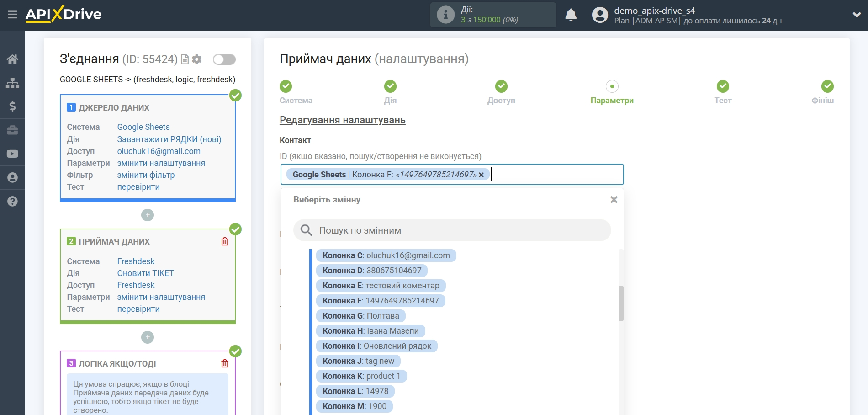Click the connection copy document icon
Viewport: 868px width, 415px height.
point(185,59)
